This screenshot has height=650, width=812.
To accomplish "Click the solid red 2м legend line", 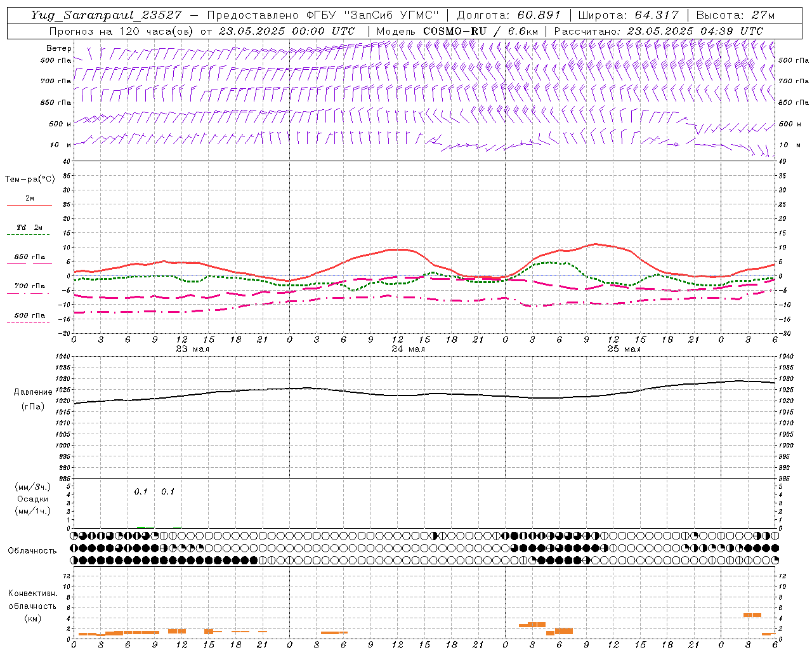I will tap(29, 205).
